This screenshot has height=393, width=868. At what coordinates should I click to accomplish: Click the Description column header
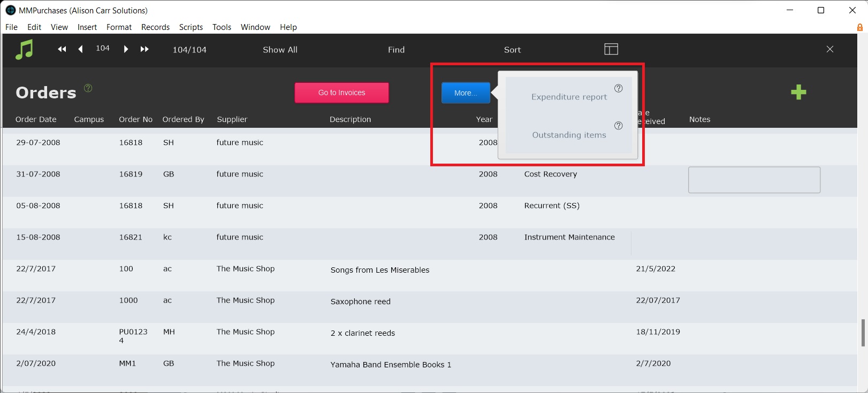350,119
